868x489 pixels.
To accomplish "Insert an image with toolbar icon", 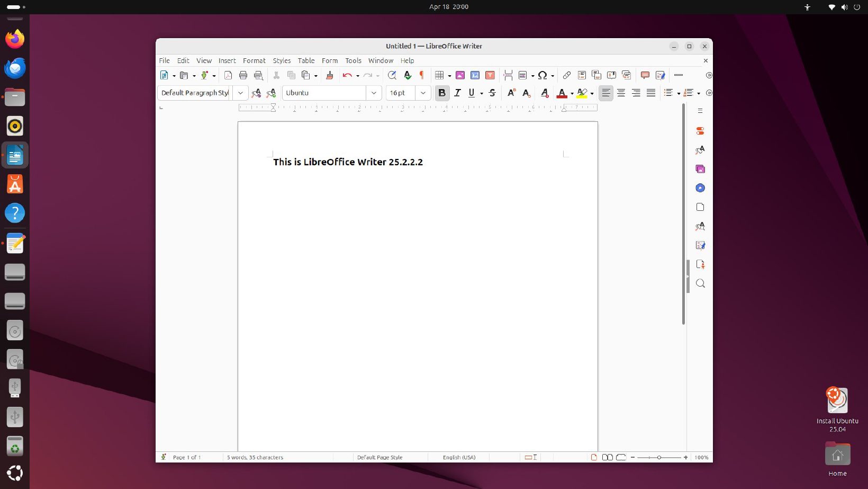I will [460, 75].
